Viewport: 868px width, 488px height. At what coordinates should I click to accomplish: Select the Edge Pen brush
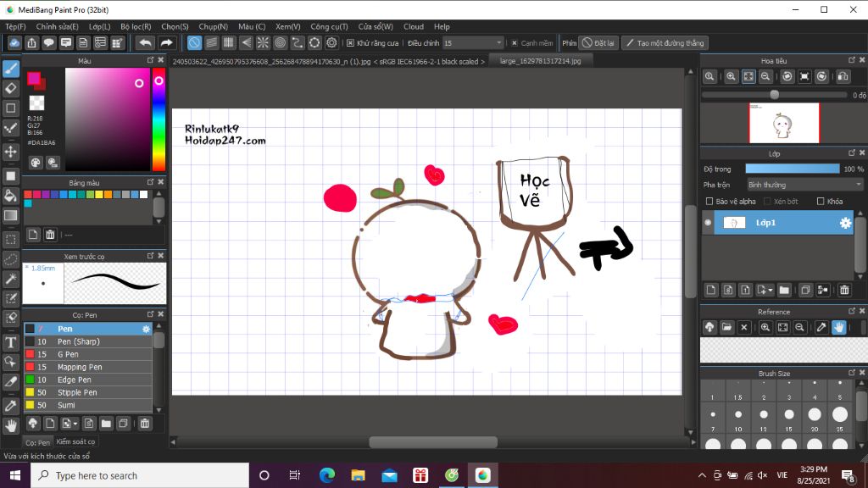[88, 380]
